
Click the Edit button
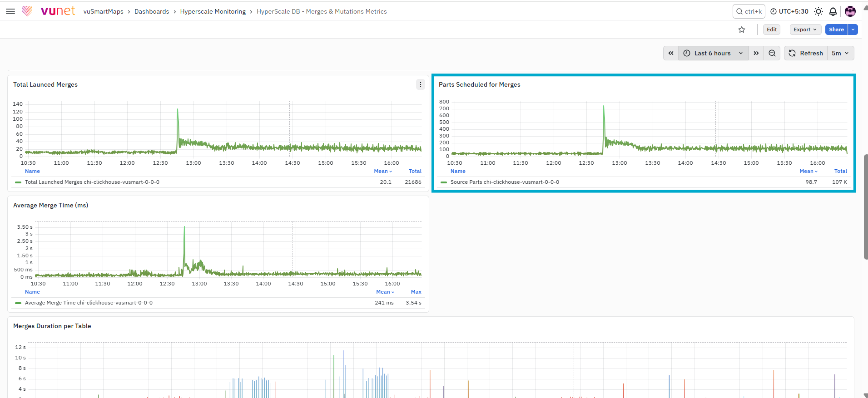tap(772, 29)
